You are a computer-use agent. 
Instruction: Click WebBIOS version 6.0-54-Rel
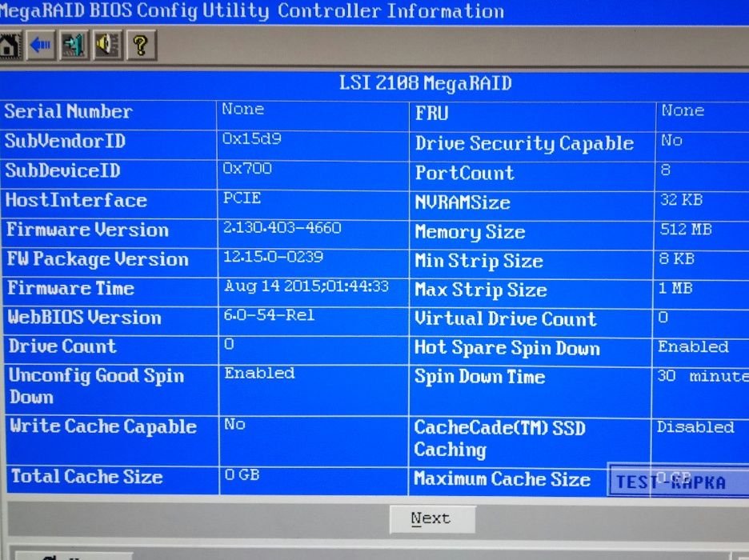pyautogui.click(x=270, y=315)
